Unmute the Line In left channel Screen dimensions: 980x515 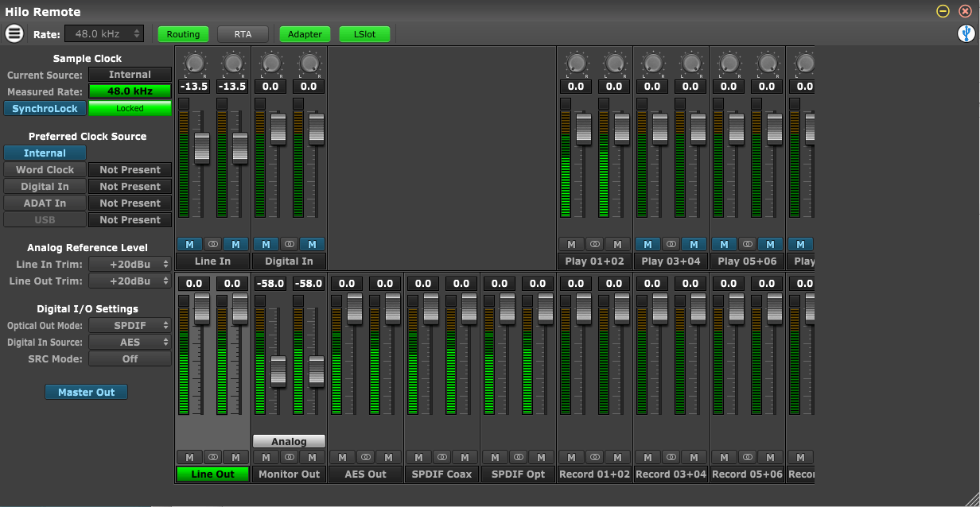click(x=189, y=244)
